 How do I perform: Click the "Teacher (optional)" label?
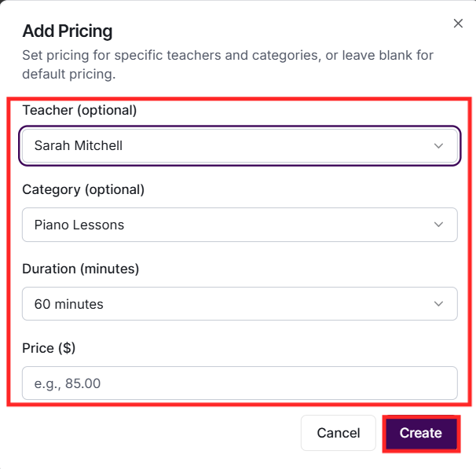79,111
